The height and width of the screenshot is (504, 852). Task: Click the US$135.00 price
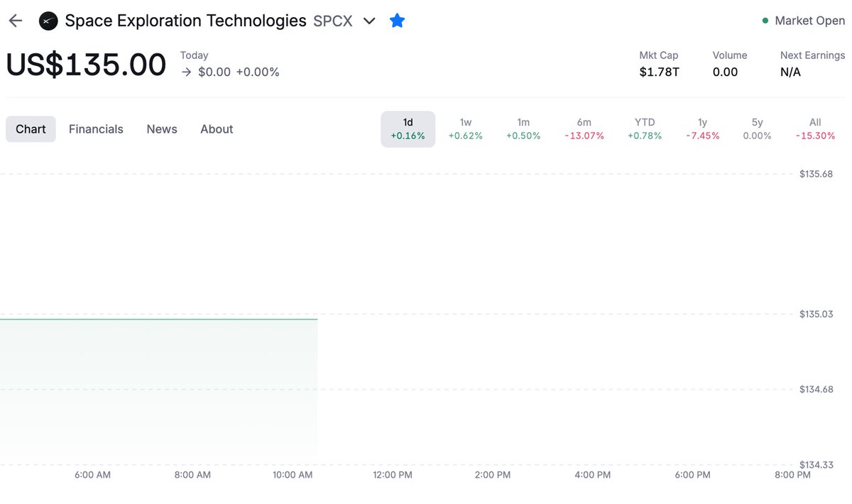86,65
